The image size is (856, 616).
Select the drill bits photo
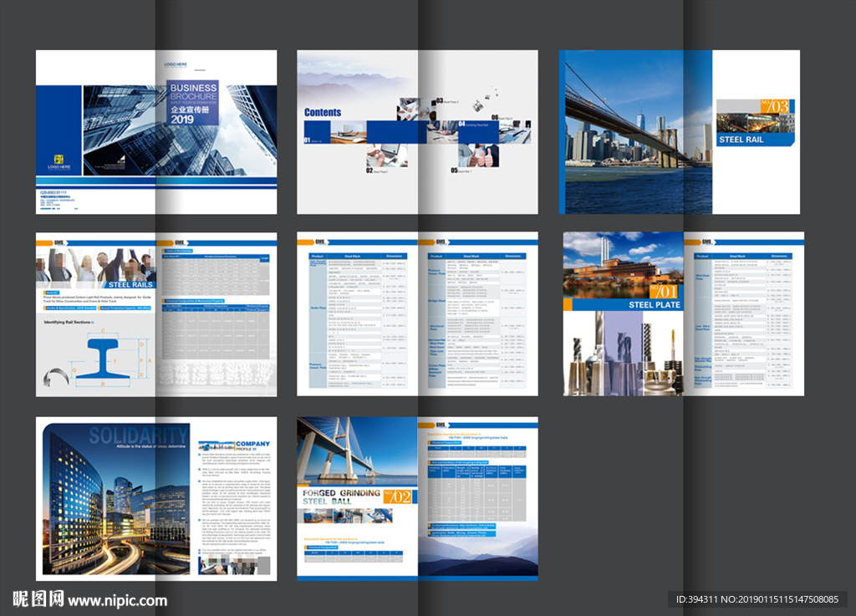coord(623,353)
